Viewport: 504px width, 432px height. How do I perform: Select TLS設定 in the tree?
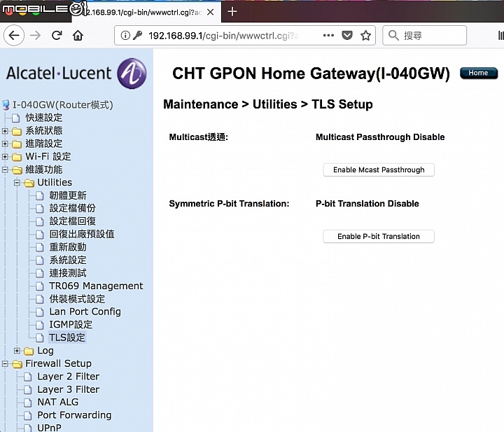(x=67, y=337)
